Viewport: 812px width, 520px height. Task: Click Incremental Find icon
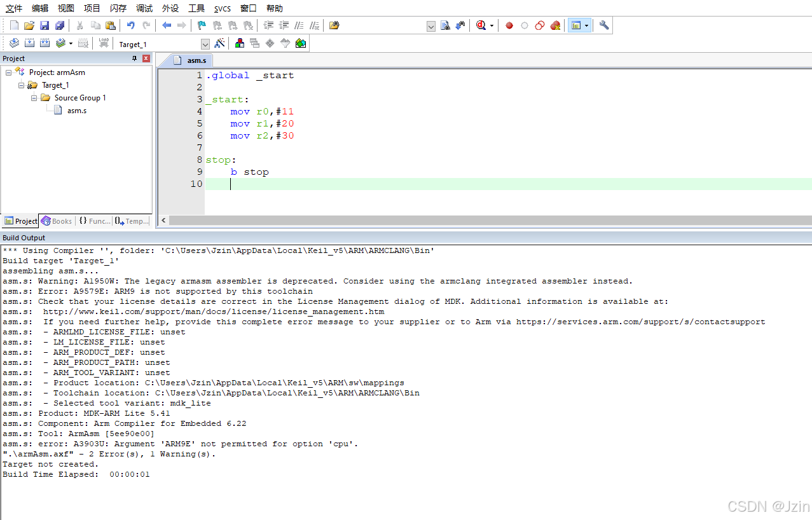[x=460, y=25]
